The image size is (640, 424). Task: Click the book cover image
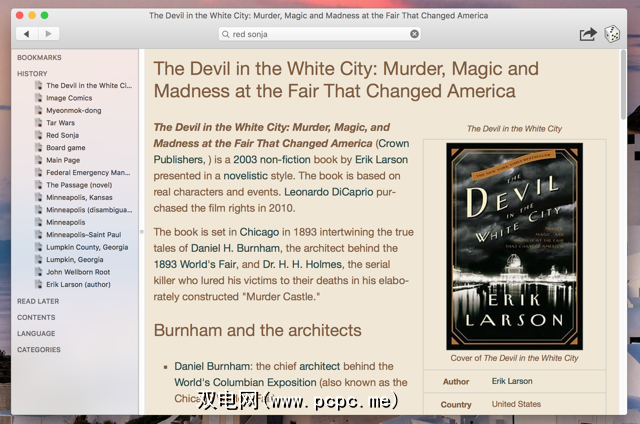[x=514, y=246]
